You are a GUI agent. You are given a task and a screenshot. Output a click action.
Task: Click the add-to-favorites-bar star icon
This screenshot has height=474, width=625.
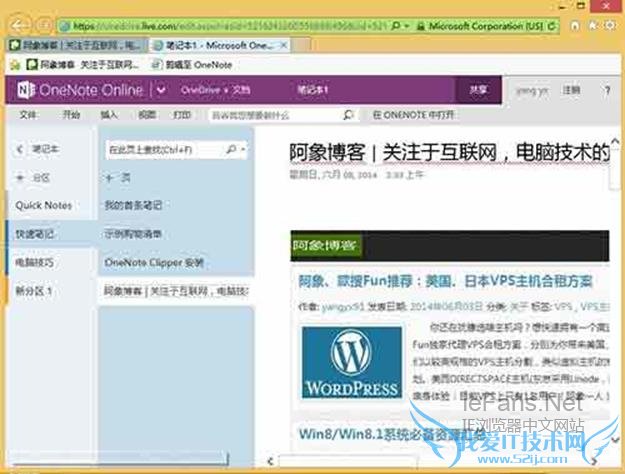coord(15,65)
